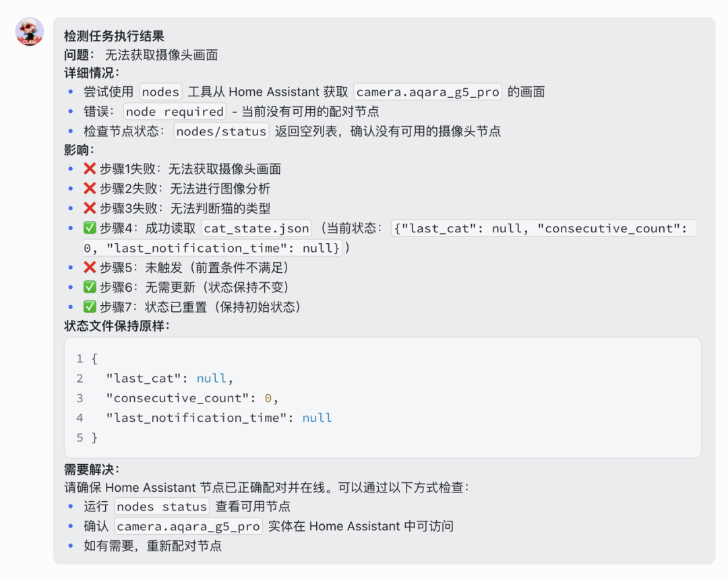728x578 pixels.
Task: Click the green checkmark beside 步骤4
Action: coord(90,228)
